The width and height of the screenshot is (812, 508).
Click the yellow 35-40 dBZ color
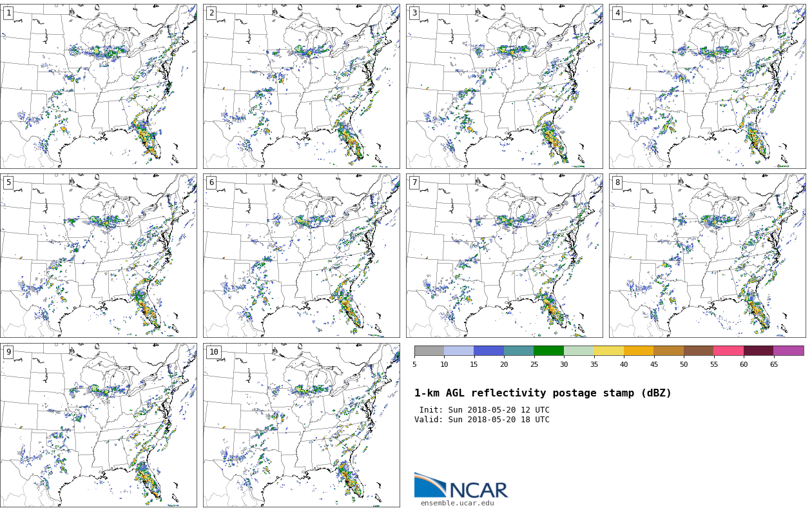[608, 351]
